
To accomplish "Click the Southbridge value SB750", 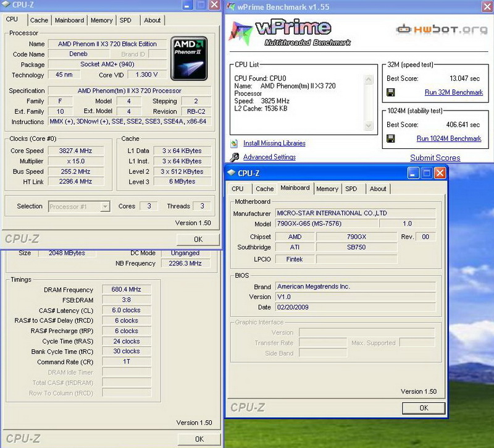I will (356, 247).
